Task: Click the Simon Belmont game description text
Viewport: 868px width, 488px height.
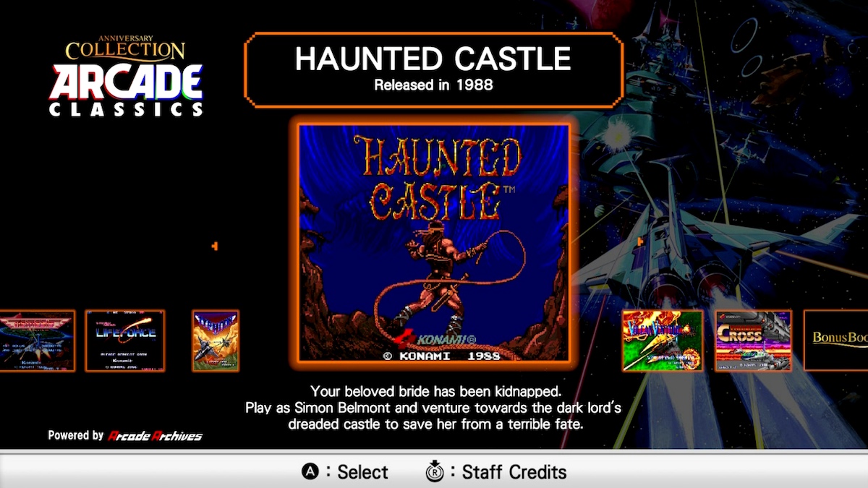Action: [434, 408]
